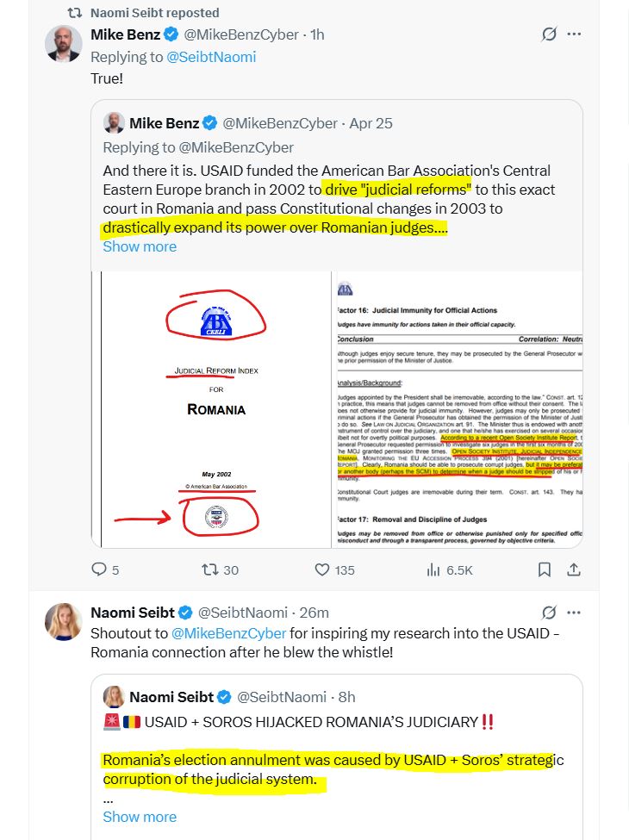Open the quoted post's Apr 25 timestamp
The height and width of the screenshot is (840, 629).
(x=371, y=123)
